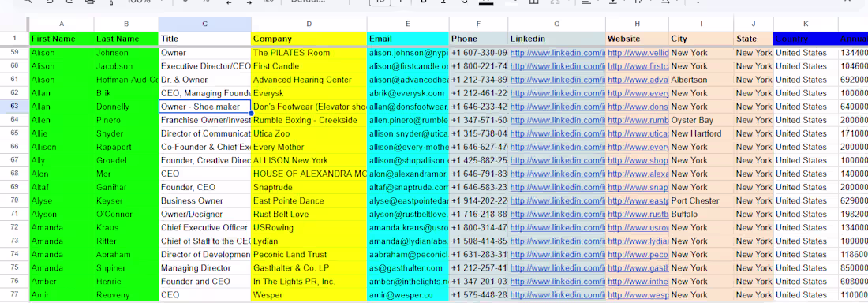Select email abrik@everysk.com cell

point(408,93)
